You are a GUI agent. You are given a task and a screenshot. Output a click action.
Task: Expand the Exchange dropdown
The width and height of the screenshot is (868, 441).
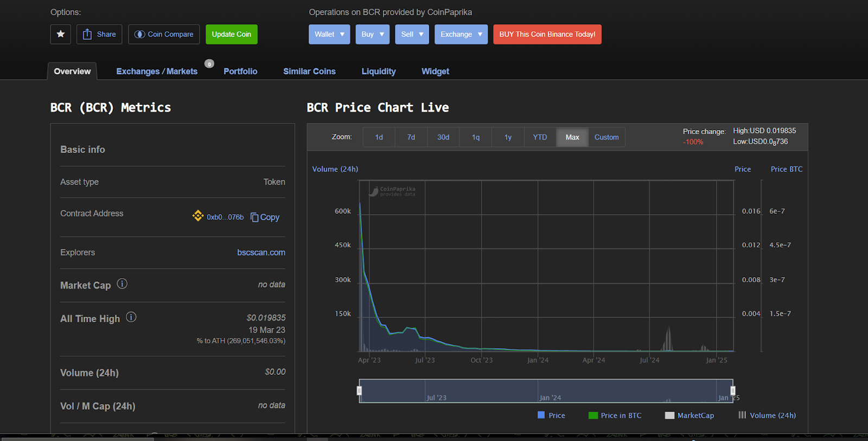[x=461, y=34]
